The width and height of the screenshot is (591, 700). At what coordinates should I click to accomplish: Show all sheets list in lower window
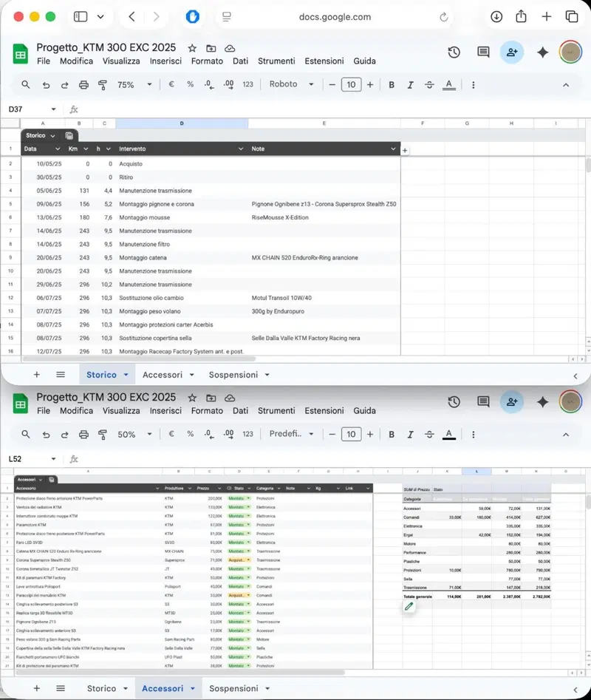(61, 688)
